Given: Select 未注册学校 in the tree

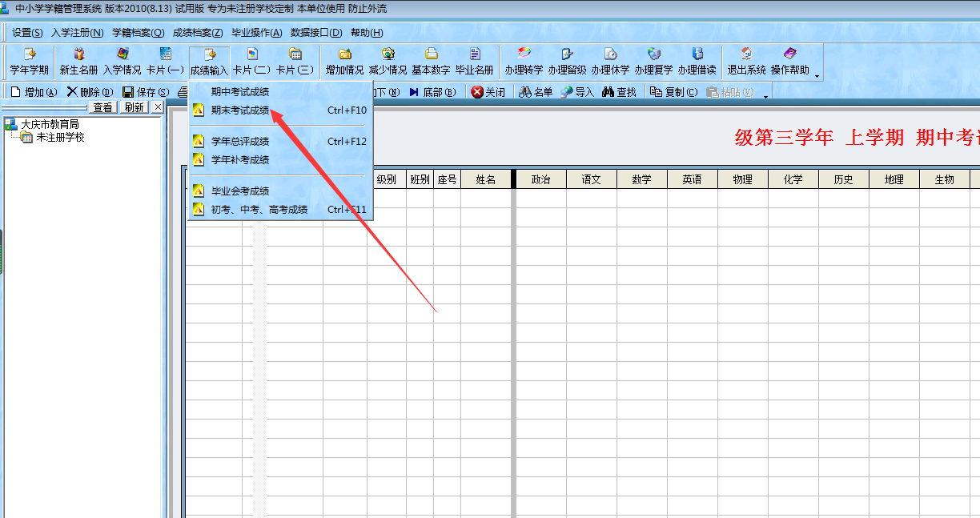Looking at the screenshot, I should click(x=60, y=138).
